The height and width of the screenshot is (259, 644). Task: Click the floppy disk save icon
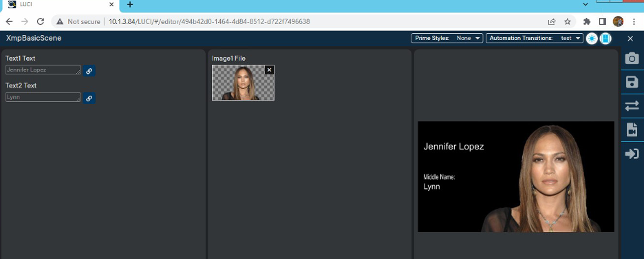pyautogui.click(x=632, y=82)
